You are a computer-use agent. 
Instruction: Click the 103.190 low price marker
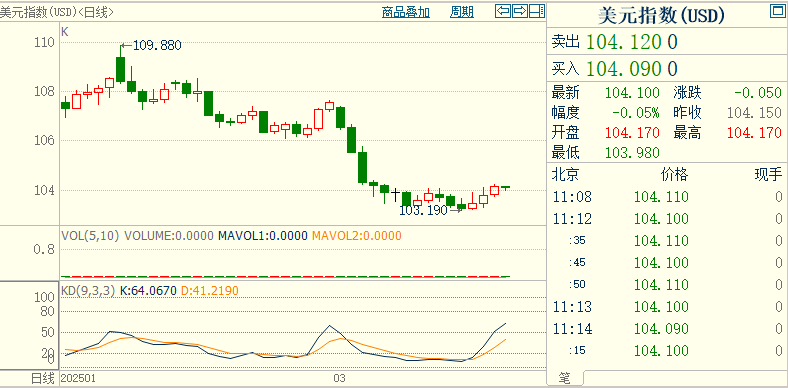coord(424,211)
